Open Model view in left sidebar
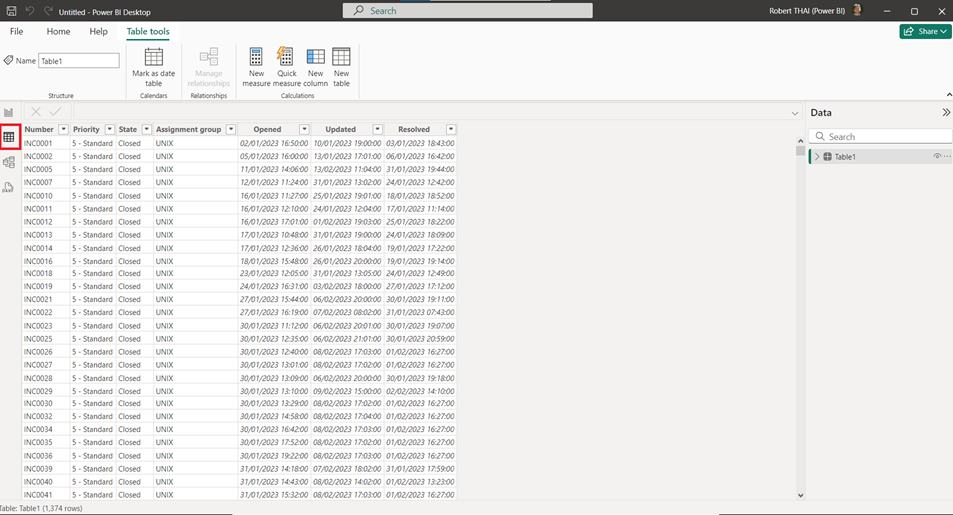Screen dimensions: 953x515 tap(9, 162)
